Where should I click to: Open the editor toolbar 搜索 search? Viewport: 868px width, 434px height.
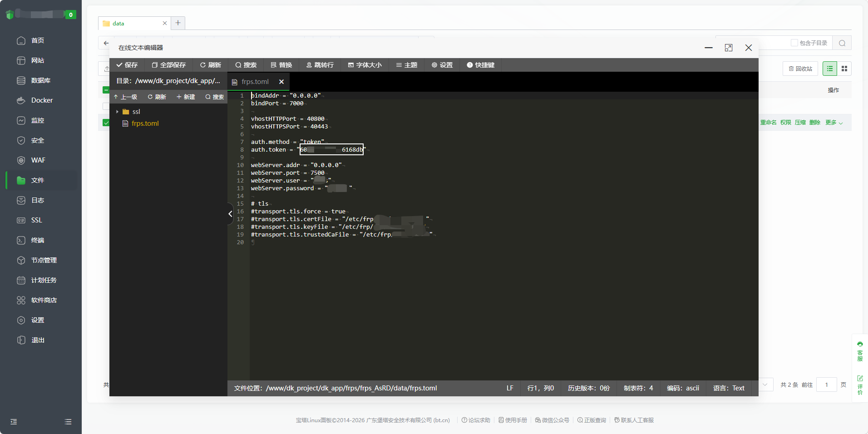click(x=246, y=65)
